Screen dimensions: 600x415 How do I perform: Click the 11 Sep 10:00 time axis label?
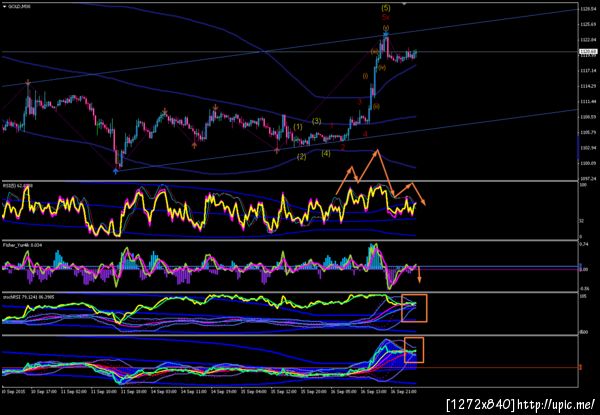[x=103, y=392]
